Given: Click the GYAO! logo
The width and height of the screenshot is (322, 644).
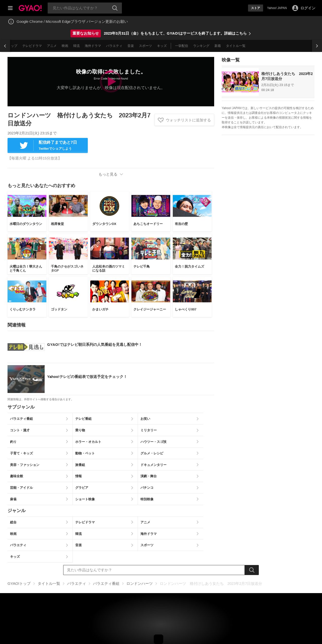Looking at the screenshot, I should tap(30, 8).
